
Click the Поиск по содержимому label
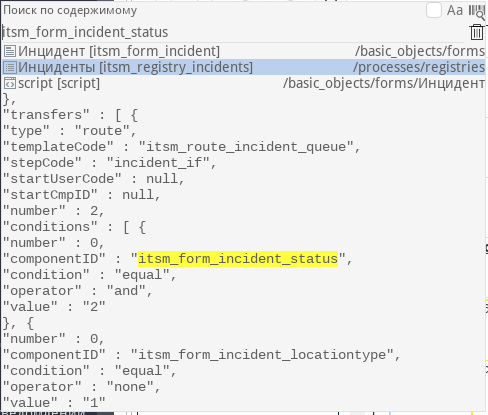70,10
